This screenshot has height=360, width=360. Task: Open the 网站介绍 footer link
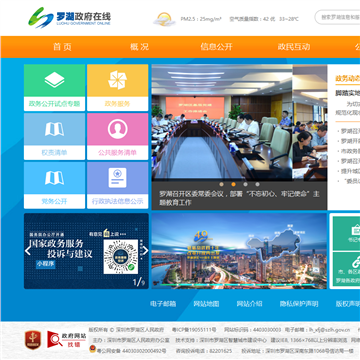click(x=249, y=304)
